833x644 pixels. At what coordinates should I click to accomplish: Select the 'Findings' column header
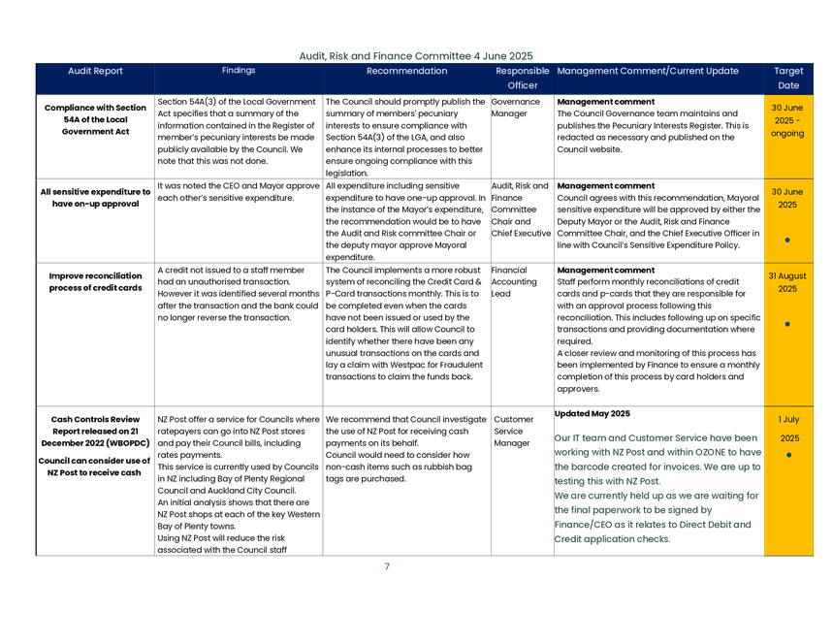point(239,70)
